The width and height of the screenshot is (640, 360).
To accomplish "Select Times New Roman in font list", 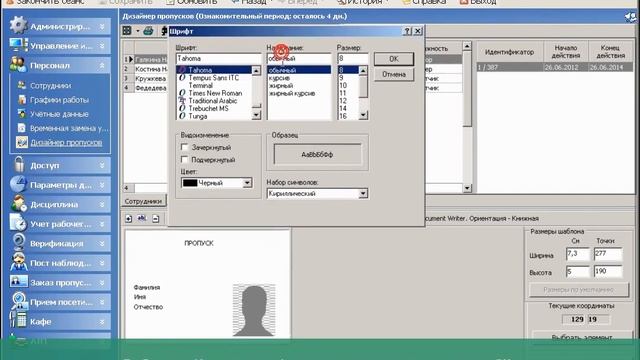I will 215,93.
